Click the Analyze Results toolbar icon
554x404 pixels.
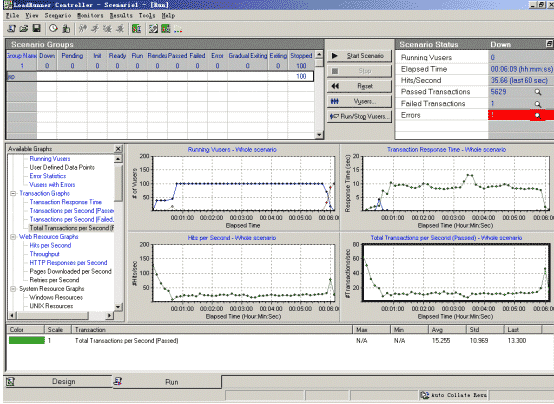153,28
